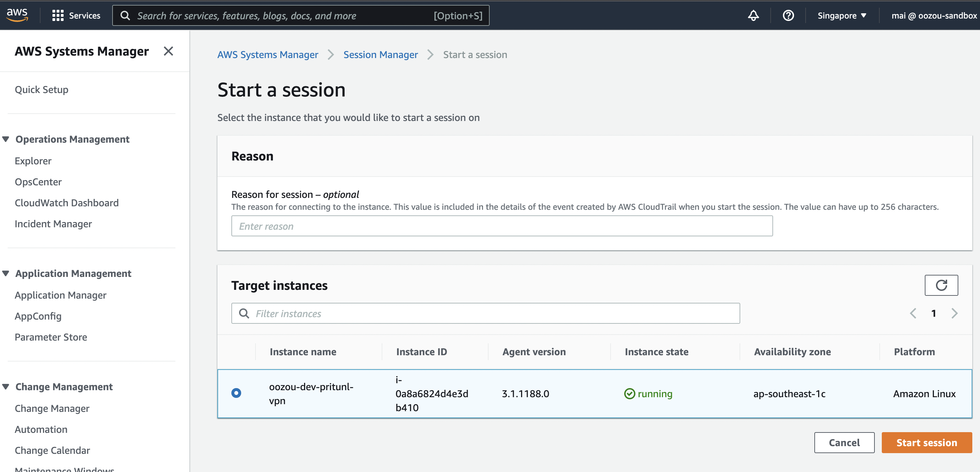Go to previous page of instances
The height and width of the screenshot is (472, 980).
pyautogui.click(x=913, y=313)
